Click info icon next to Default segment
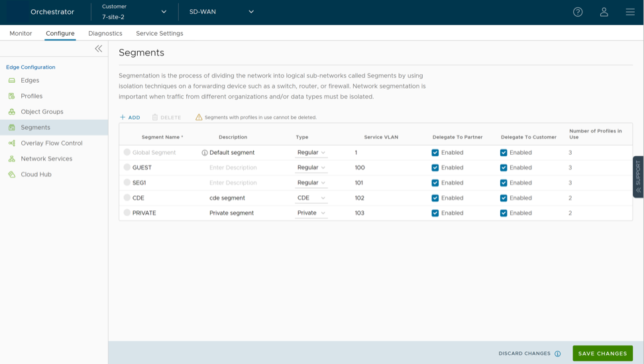 pyautogui.click(x=205, y=153)
